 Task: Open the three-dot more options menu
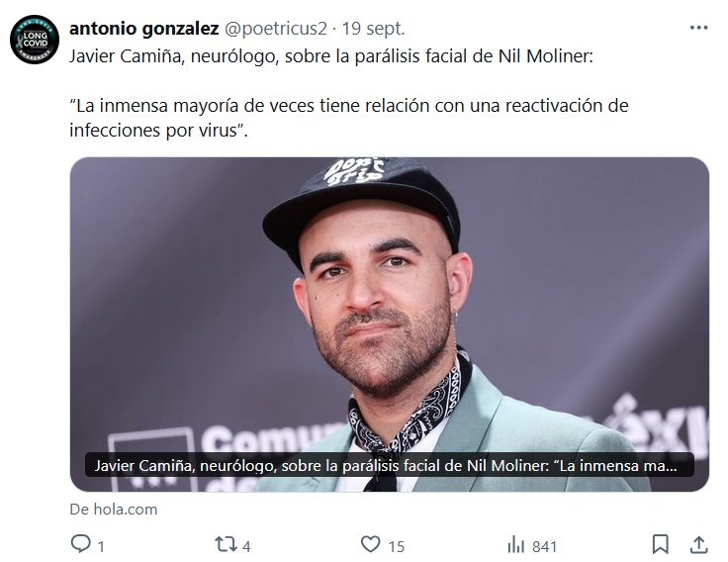pos(698,28)
